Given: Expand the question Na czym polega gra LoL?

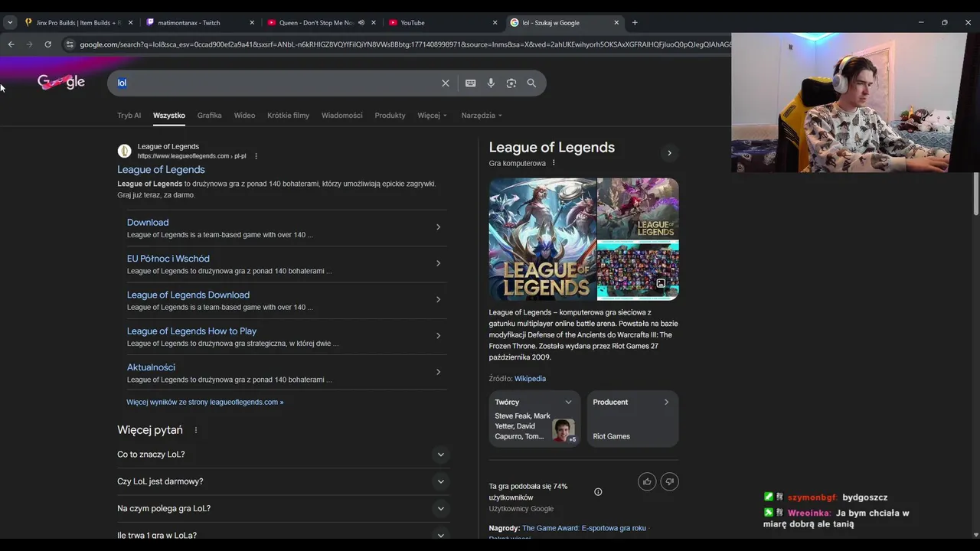Looking at the screenshot, I should [283, 508].
